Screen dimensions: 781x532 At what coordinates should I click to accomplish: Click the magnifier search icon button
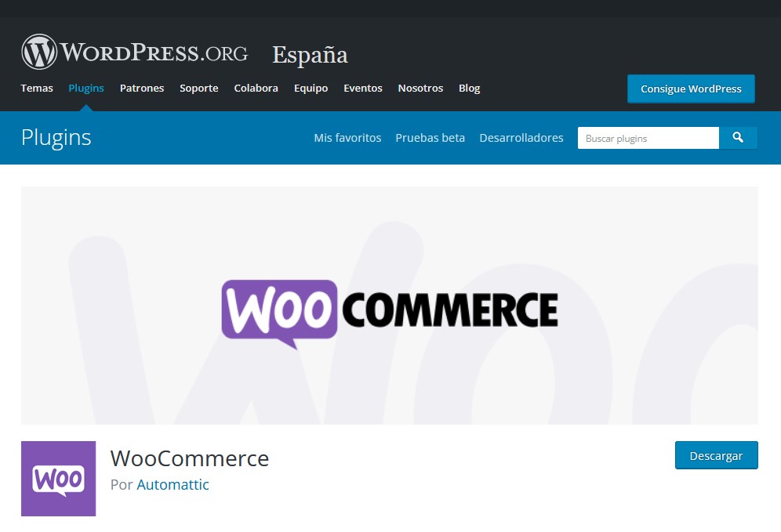(738, 138)
